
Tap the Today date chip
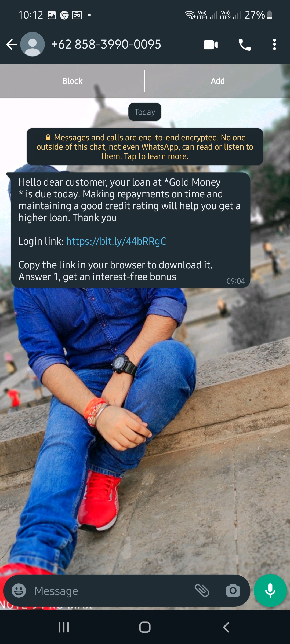pyautogui.click(x=145, y=112)
